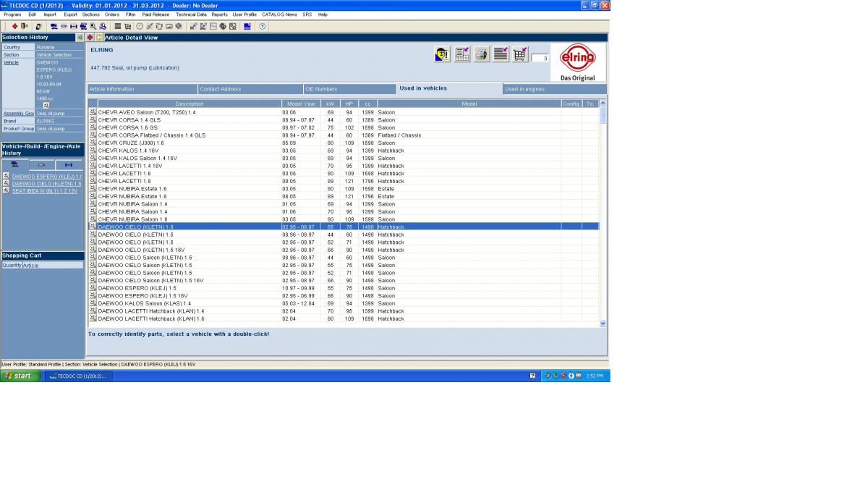Switch to the Used in engines tab
Viewport: 868px width, 490px height.
click(x=555, y=89)
